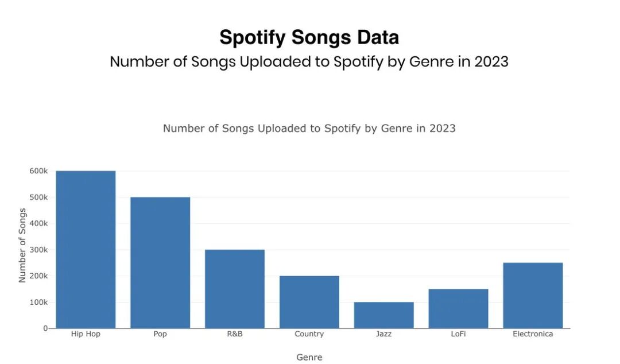Select the LoFi bar
The height and width of the screenshot is (364, 620).
tap(458, 308)
